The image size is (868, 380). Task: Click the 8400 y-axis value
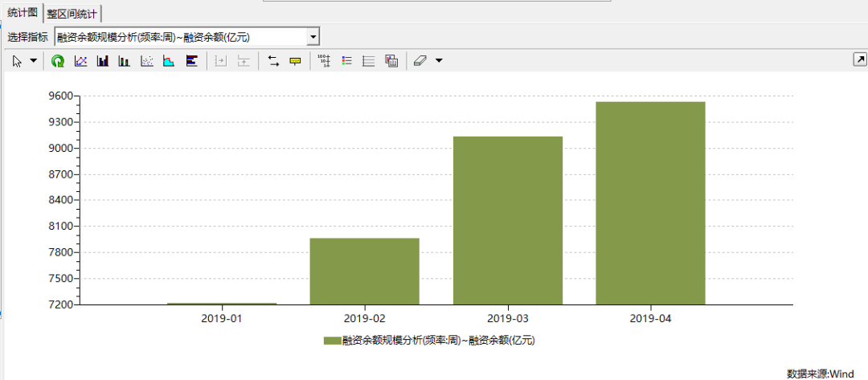(61, 200)
